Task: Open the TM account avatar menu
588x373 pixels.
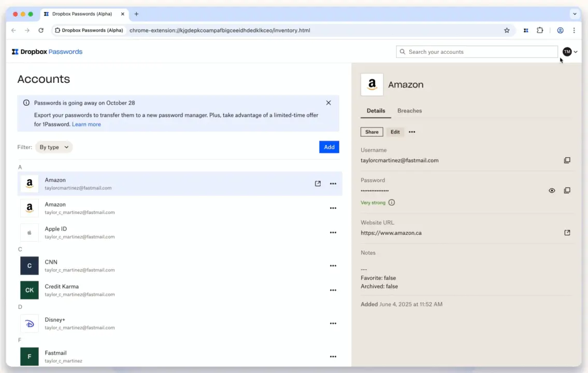Action: pyautogui.click(x=570, y=52)
